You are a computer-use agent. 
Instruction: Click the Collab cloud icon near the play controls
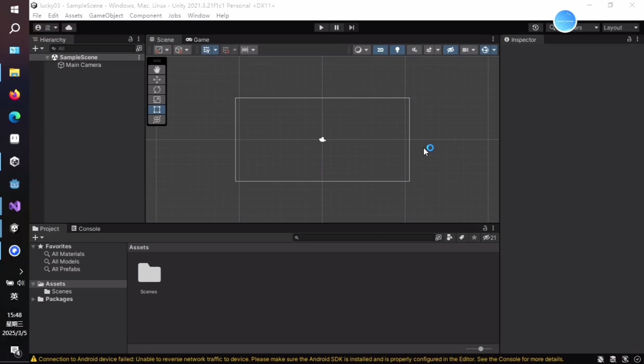click(x=69, y=28)
